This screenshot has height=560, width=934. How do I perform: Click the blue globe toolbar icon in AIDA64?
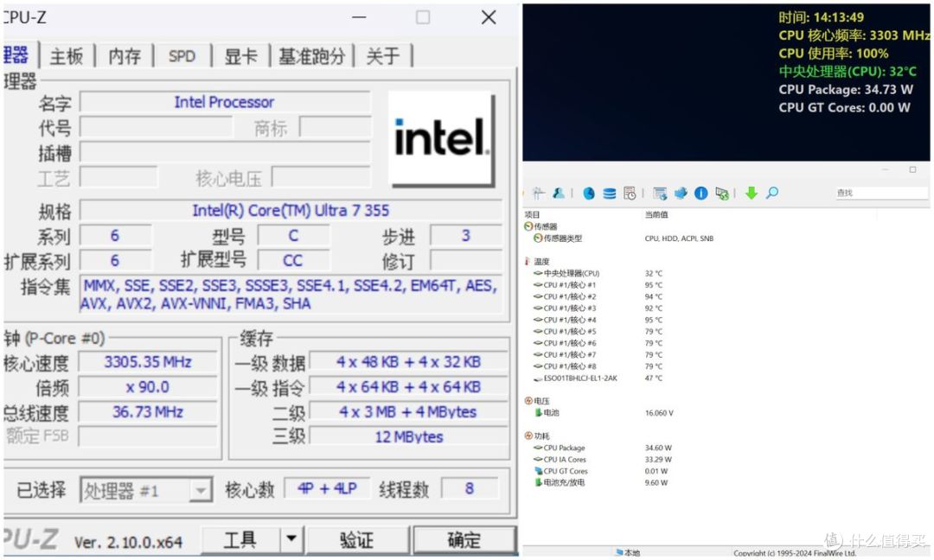tap(589, 193)
